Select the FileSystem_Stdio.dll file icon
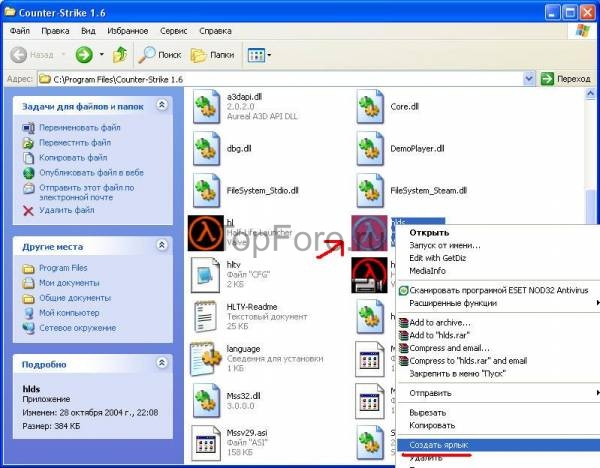Image resolution: width=600 pixels, height=468 pixels. click(x=207, y=191)
